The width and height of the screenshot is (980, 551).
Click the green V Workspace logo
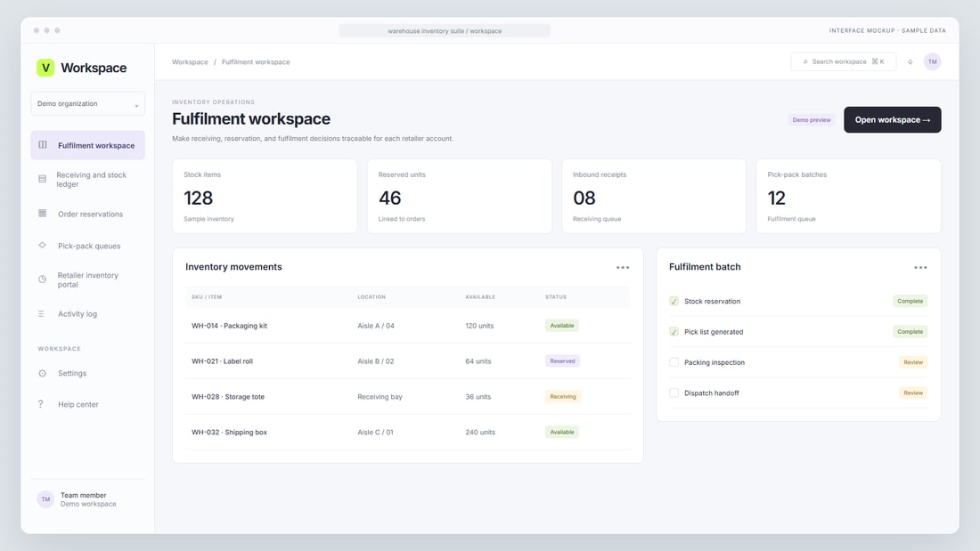(45, 68)
